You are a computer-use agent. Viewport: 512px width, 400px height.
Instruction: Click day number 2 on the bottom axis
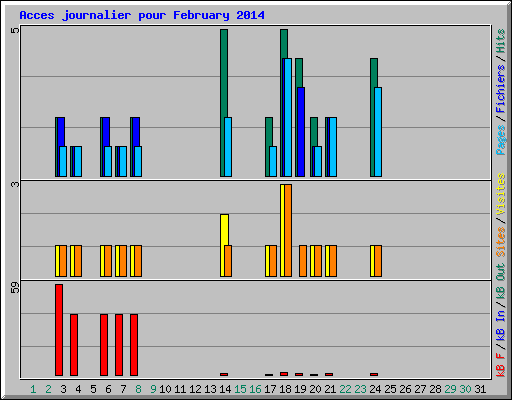pos(48,389)
